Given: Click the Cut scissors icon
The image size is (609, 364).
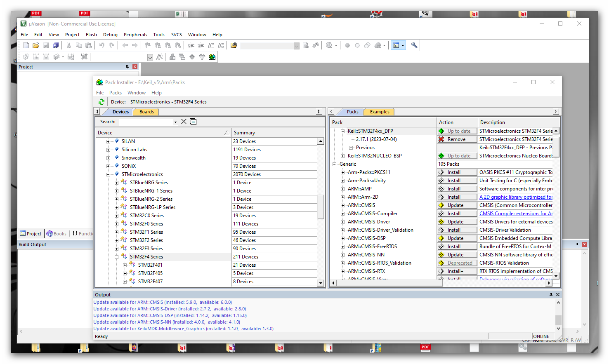Looking at the screenshot, I should click(x=69, y=45).
